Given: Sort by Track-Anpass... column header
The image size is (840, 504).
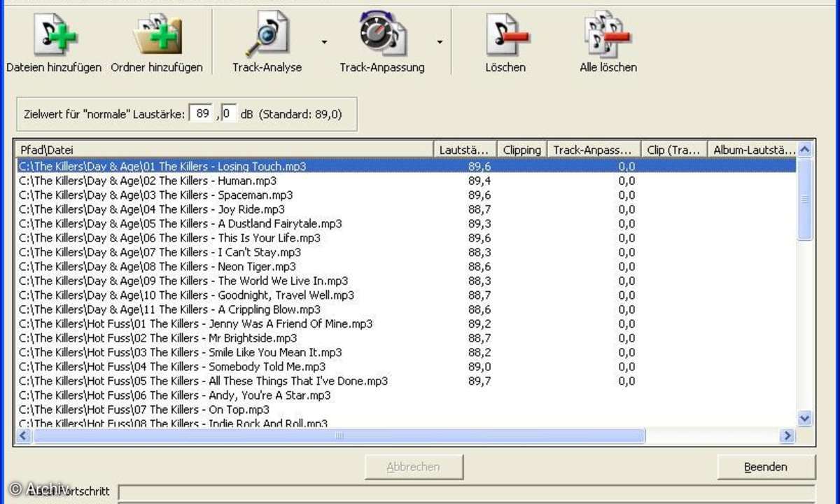Looking at the screenshot, I should [x=594, y=150].
